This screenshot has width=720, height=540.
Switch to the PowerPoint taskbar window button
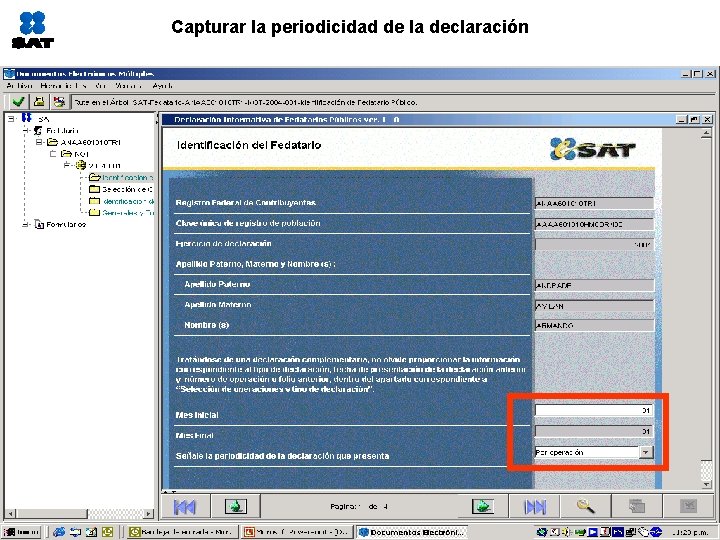tap(297, 532)
